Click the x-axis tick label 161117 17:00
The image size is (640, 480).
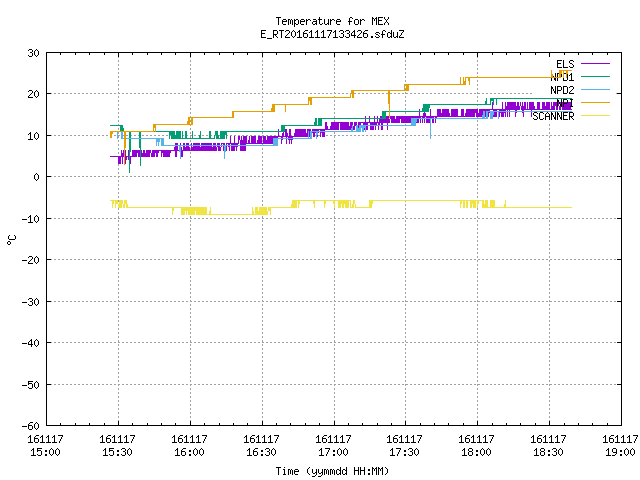point(333,446)
